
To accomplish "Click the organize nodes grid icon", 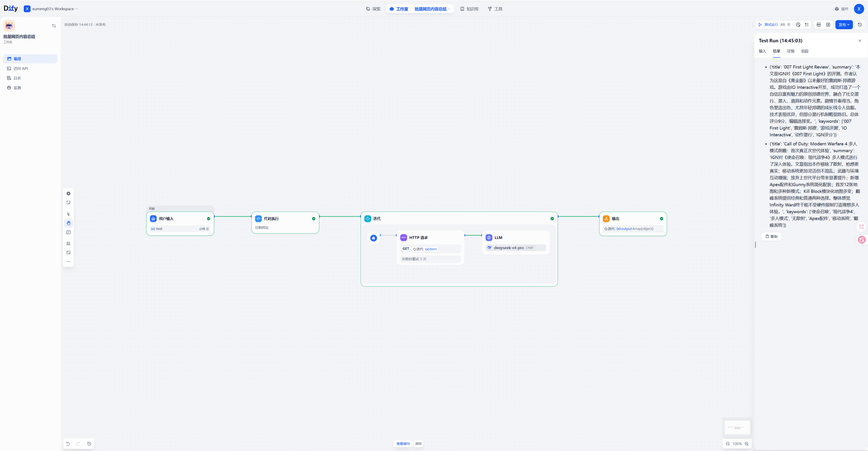I will coord(68,243).
